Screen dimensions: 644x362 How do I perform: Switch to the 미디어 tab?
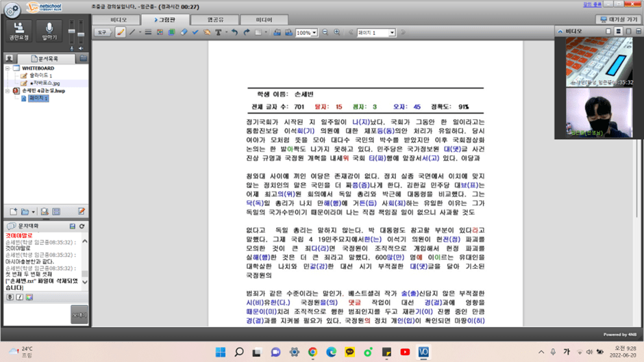tap(263, 20)
